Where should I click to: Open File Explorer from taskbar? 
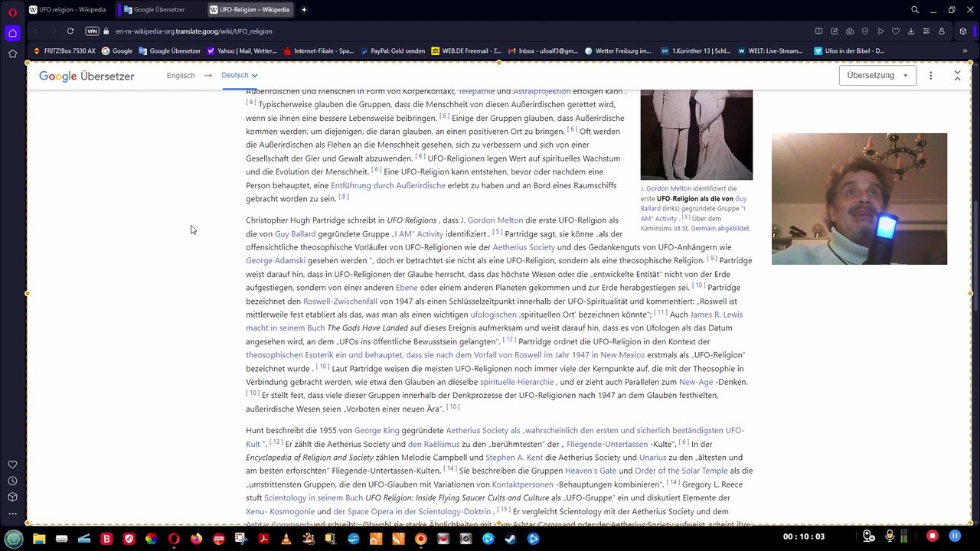pyautogui.click(x=39, y=539)
